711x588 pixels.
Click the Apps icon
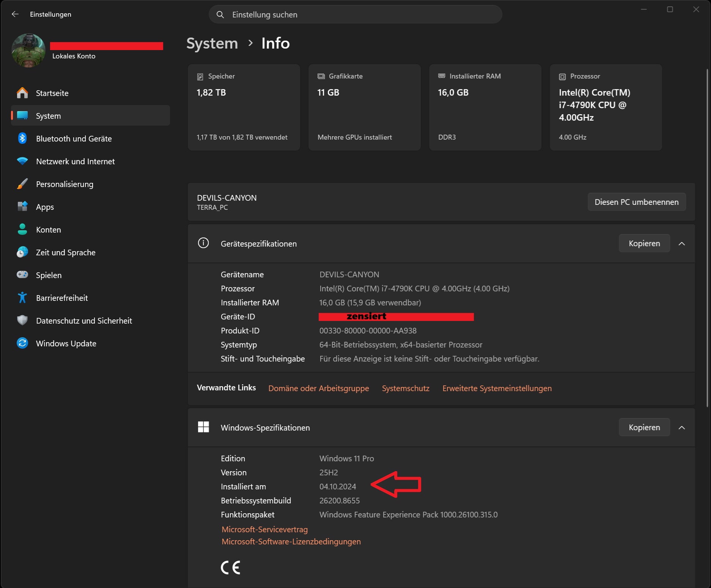pos(22,207)
